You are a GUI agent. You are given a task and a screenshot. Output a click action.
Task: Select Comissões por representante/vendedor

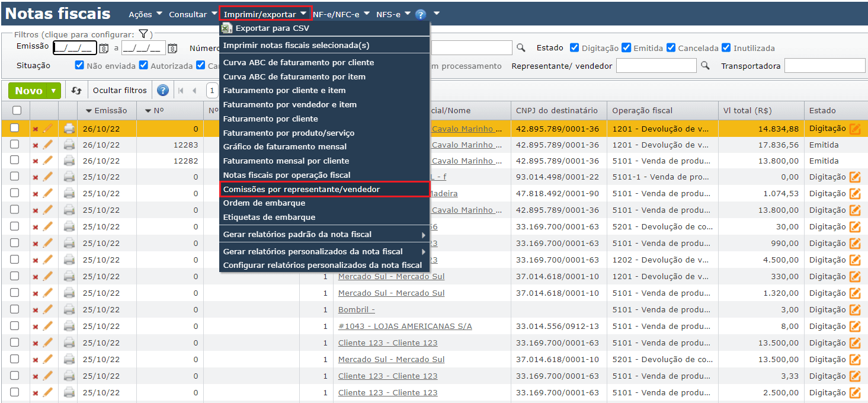[x=324, y=189]
